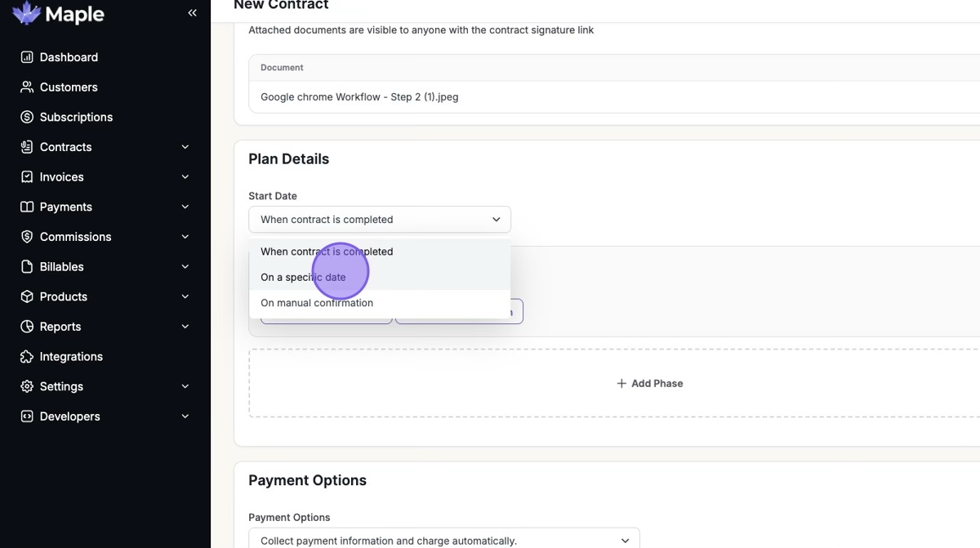Expand the Reports section chevron
The image size is (980, 548).
(185, 327)
